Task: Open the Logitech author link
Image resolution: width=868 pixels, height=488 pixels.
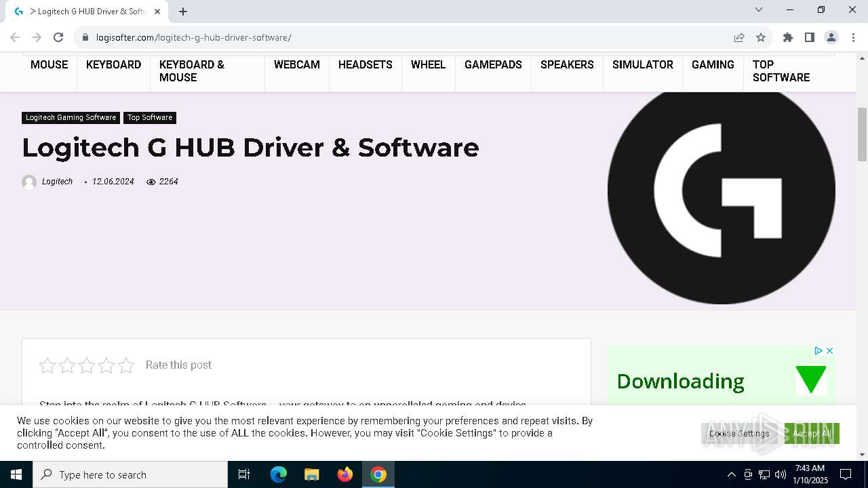Action: pos(57,182)
